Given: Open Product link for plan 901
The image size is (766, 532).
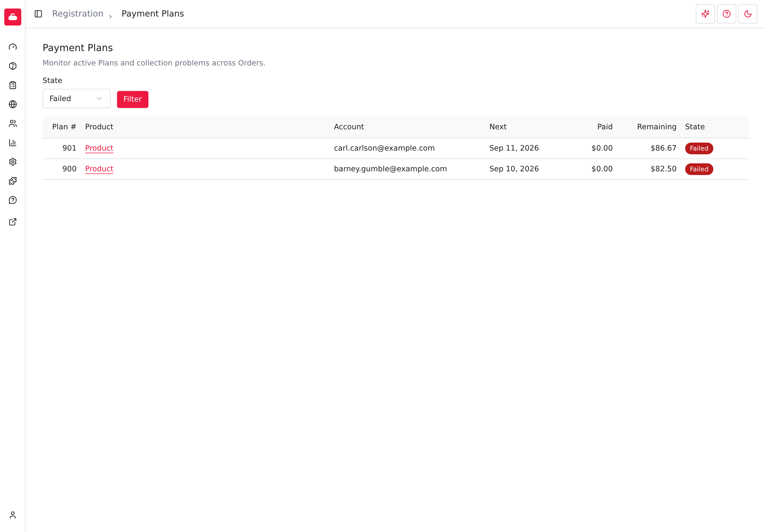Looking at the screenshot, I should tap(99, 148).
